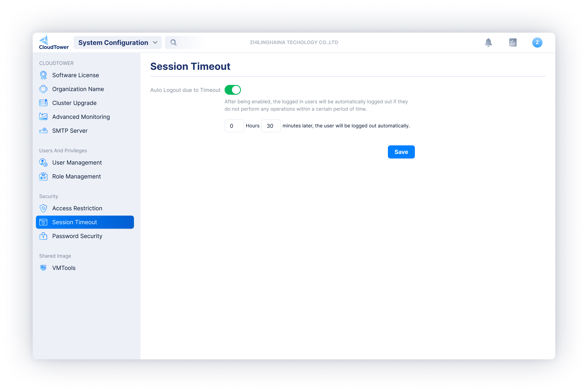The image size is (588, 392).
Task: Click the CloudTower logo
Action: 54,42
